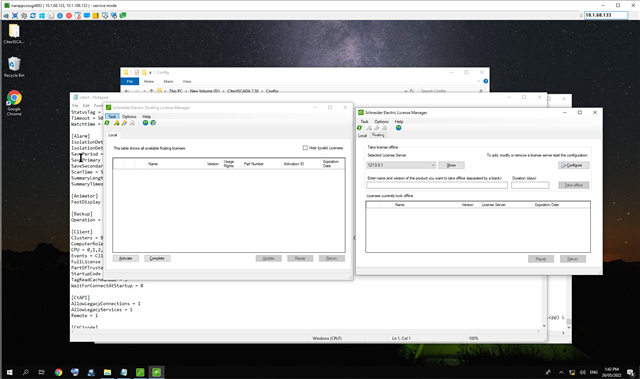Click the Configure button
Image resolution: width=640 pixels, height=379 pixels.
click(x=573, y=165)
